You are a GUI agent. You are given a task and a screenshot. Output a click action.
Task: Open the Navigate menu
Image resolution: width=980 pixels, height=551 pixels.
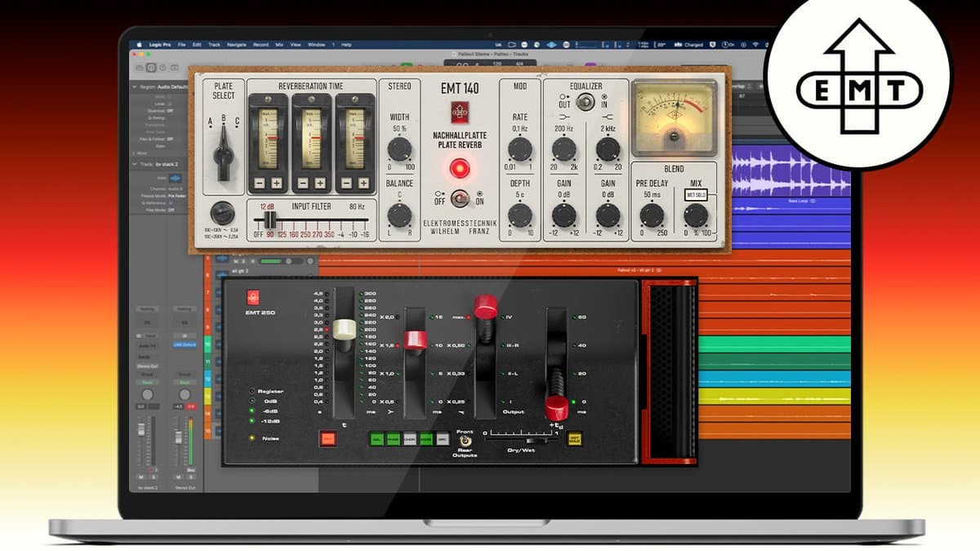pos(237,43)
